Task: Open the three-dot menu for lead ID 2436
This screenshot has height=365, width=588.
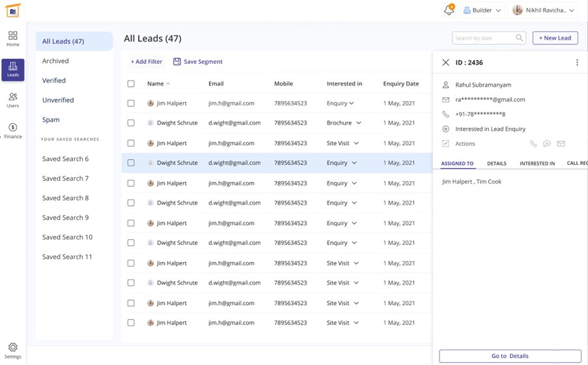Action: tap(577, 63)
